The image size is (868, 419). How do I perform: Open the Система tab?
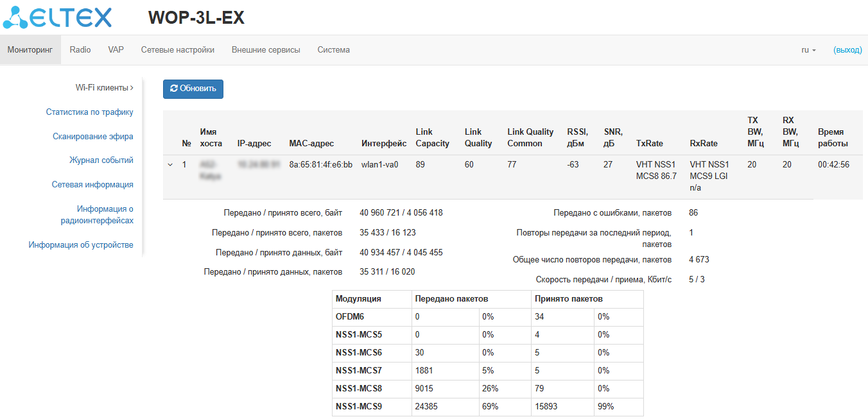point(333,50)
